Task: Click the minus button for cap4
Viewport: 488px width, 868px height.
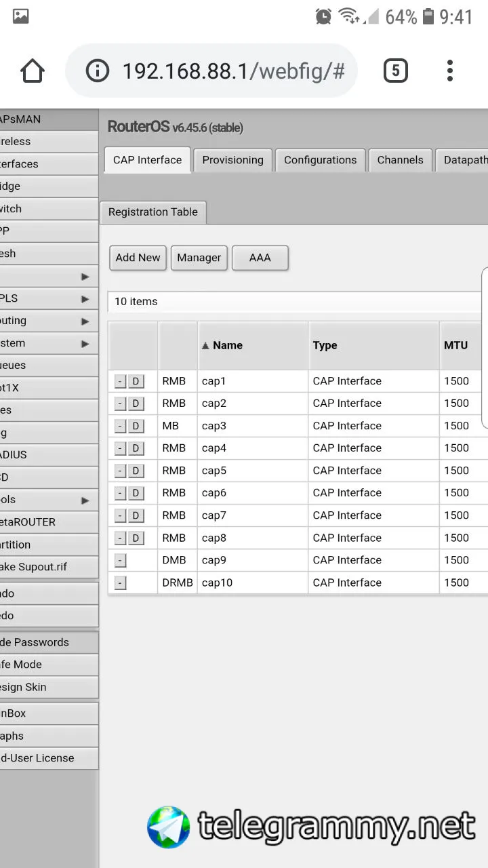Action: (x=120, y=449)
